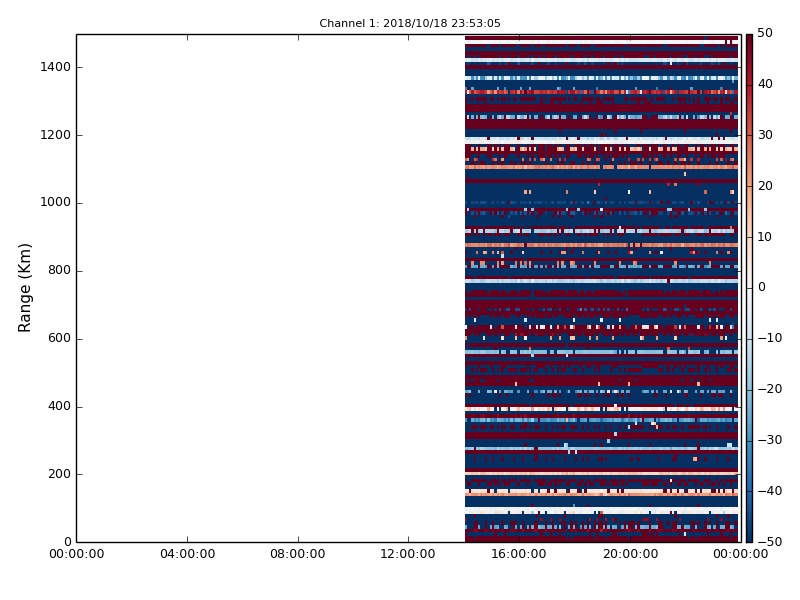Click the colorbar label −20
Screen dimensions: 800x600
[770, 389]
